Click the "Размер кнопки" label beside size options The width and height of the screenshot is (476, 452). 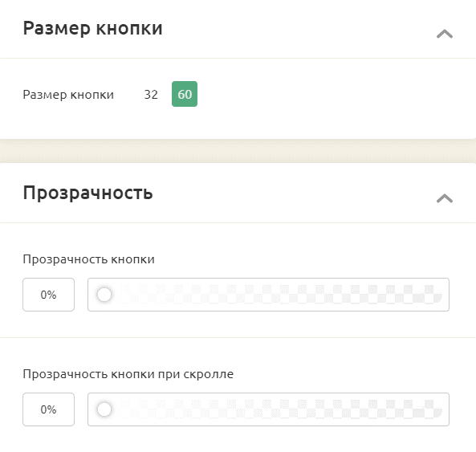tap(68, 95)
